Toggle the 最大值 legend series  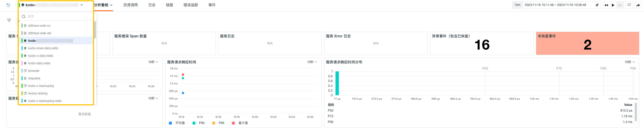pyautogui.click(x=243, y=123)
